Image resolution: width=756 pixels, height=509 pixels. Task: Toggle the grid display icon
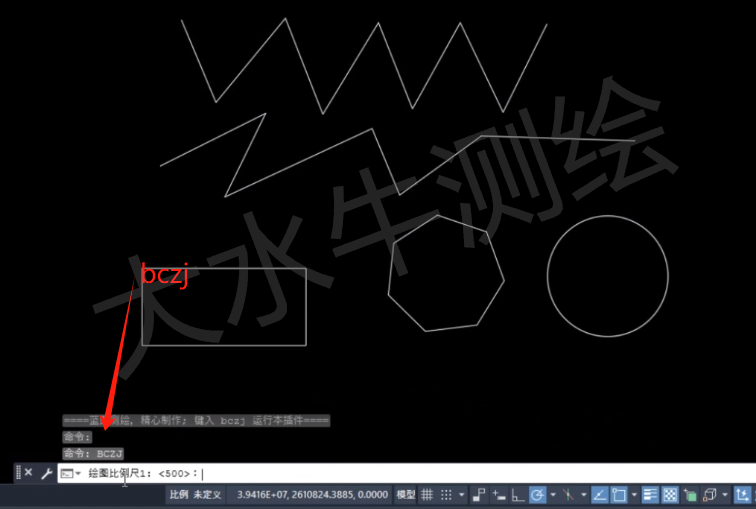427,494
